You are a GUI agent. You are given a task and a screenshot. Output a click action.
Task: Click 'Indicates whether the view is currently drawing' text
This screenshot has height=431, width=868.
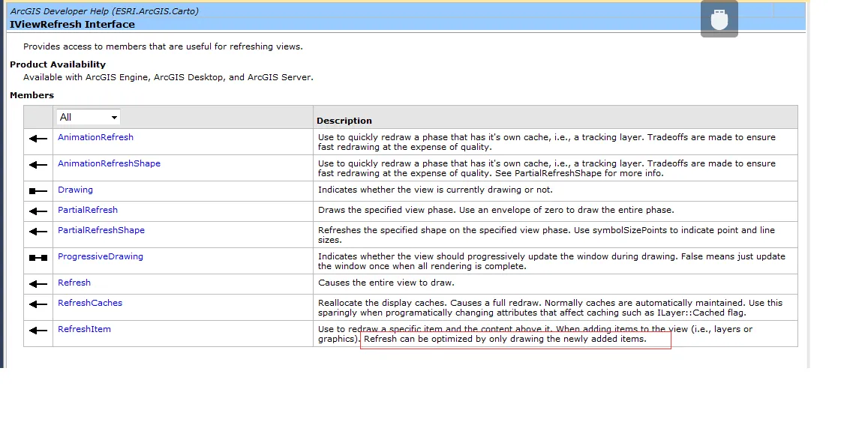[x=435, y=190]
